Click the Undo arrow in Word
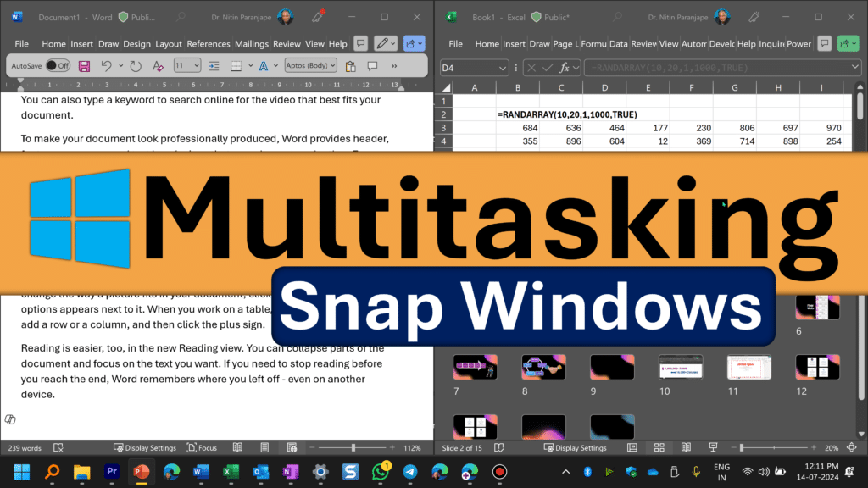The height and width of the screenshot is (488, 868). [x=107, y=65]
